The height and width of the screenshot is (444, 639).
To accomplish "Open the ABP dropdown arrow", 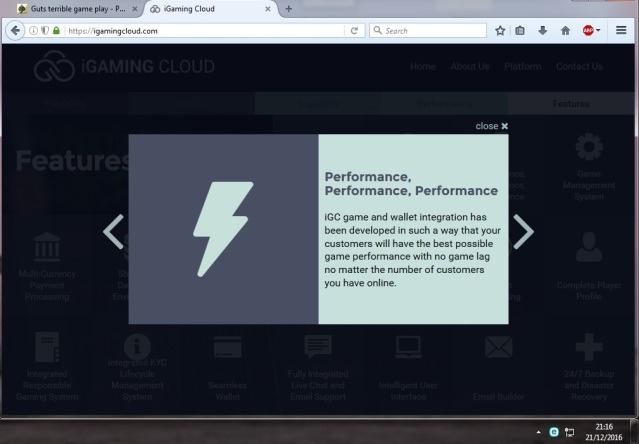I will click(598, 31).
